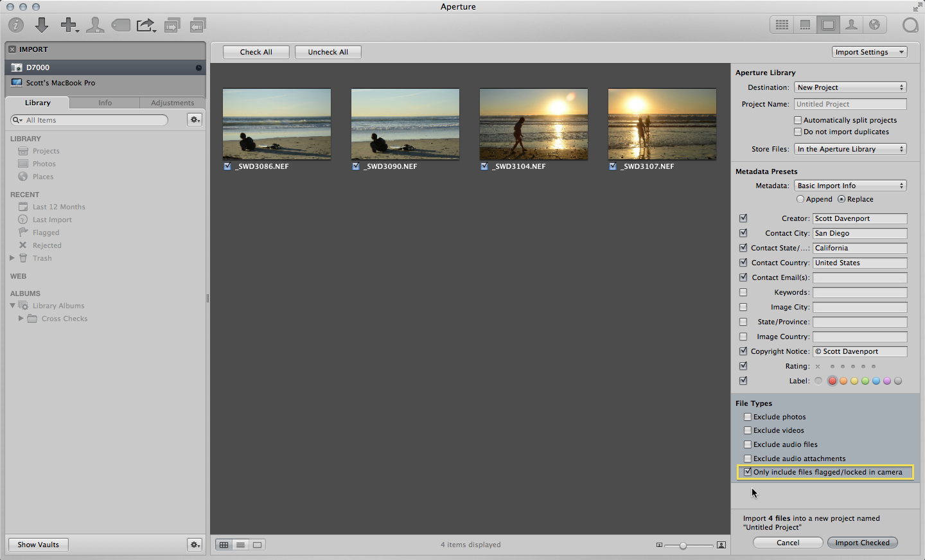Image resolution: width=925 pixels, height=560 pixels.
Task: Switch to the Info tab
Action: tap(105, 103)
